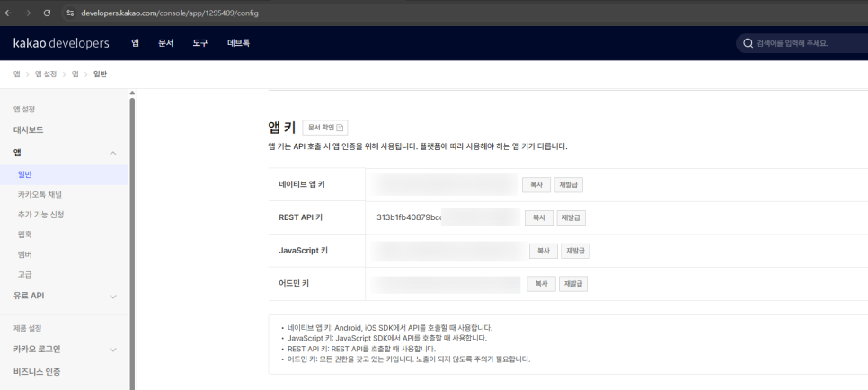Viewport: 868px width, 390px height.
Task: Expand the 카카오 로그인 section chevron
Action: (x=113, y=350)
